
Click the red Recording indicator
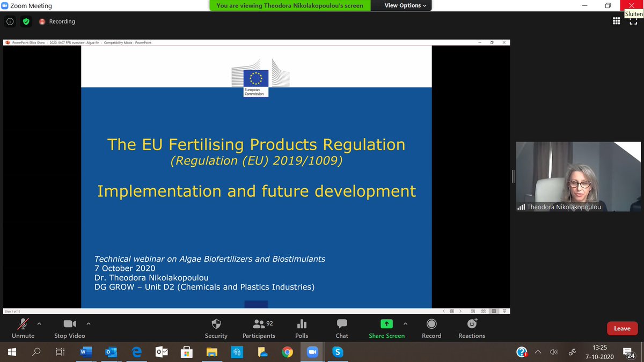[x=56, y=21]
